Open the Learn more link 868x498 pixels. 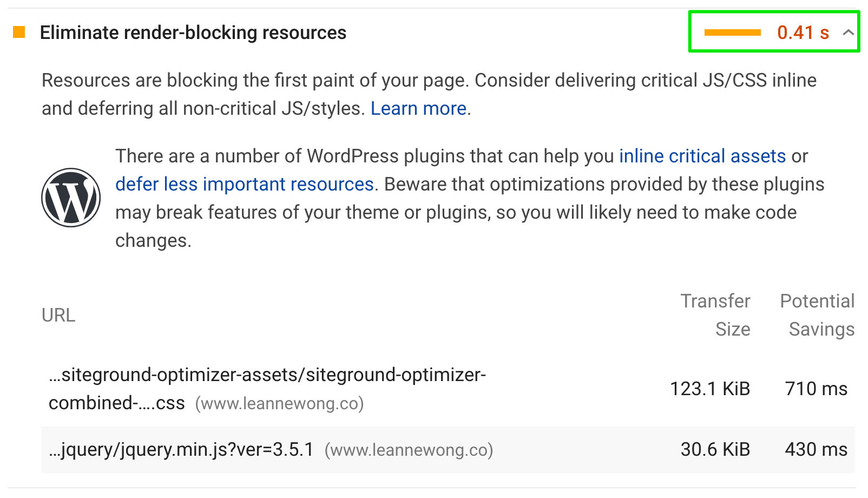click(x=418, y=108)
